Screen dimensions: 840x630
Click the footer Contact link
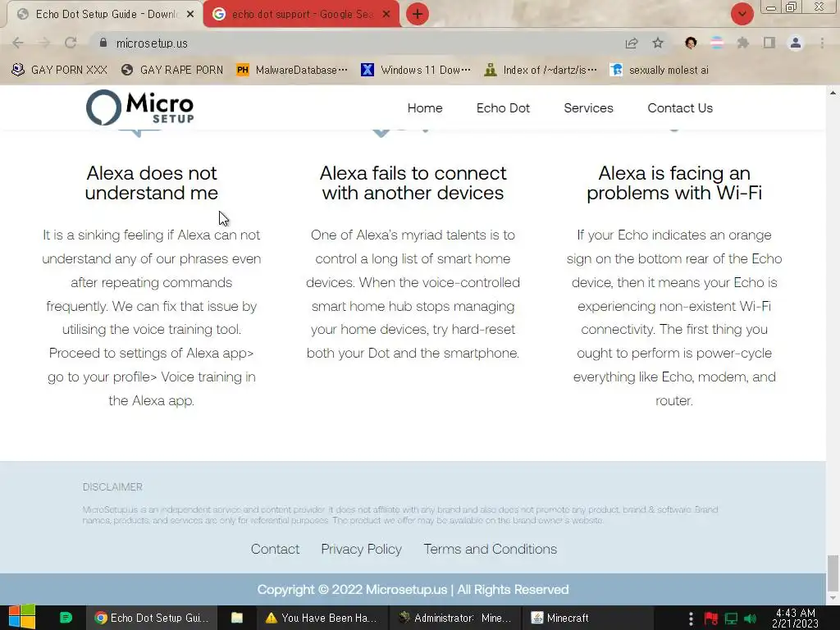275,549
